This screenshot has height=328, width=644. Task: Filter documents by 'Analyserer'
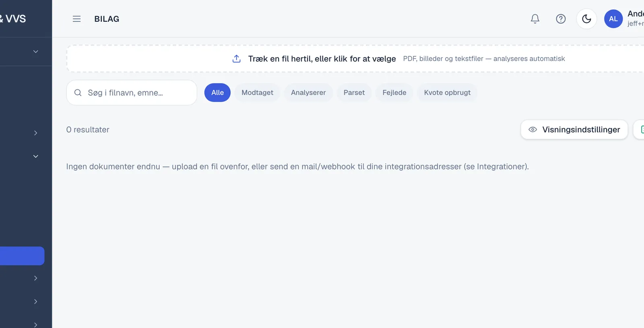(x=308, y=93)
